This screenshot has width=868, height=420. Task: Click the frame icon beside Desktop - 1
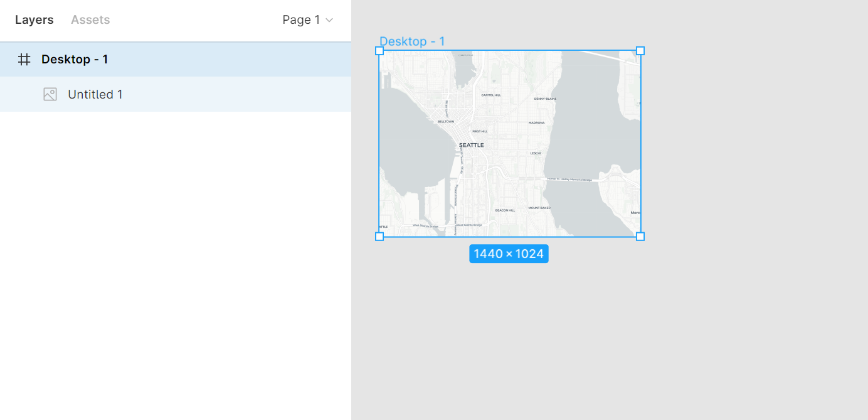click(24, 60)
